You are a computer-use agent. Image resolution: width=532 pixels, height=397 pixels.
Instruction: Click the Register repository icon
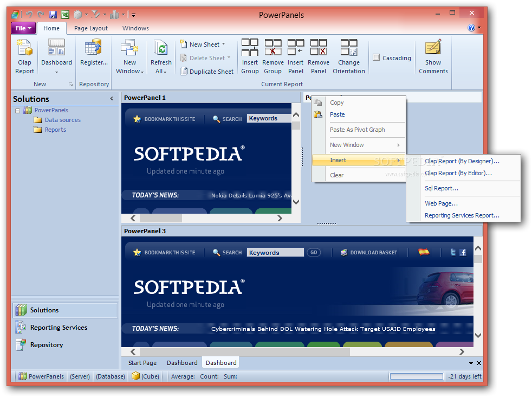pos(93,48)
